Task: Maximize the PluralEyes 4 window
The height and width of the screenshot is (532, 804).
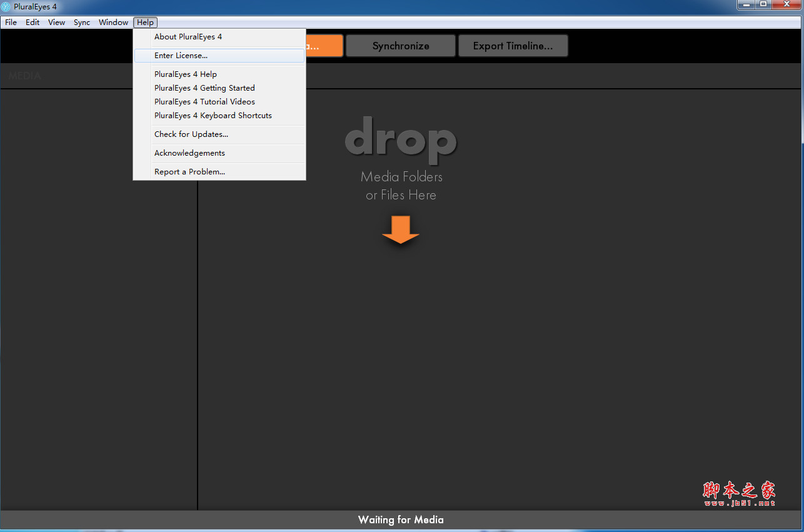Action: [763, 5]
